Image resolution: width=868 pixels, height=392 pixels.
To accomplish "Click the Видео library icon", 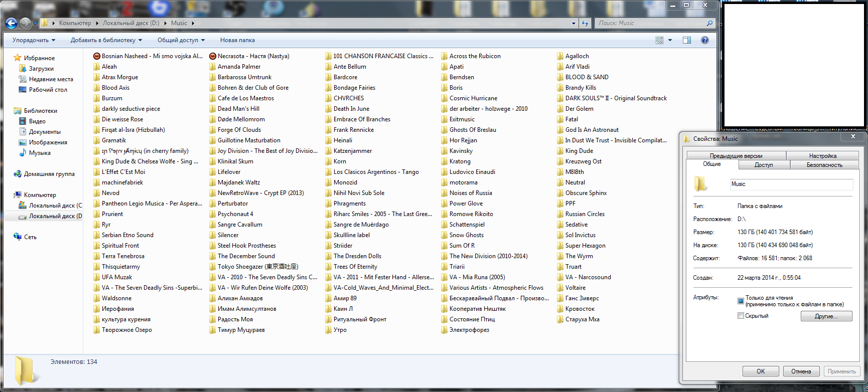I will (22, 121).
